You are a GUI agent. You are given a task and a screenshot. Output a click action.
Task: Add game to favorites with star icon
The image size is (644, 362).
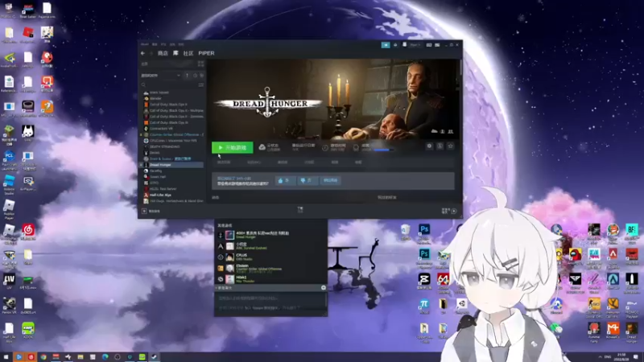[451, 146]
